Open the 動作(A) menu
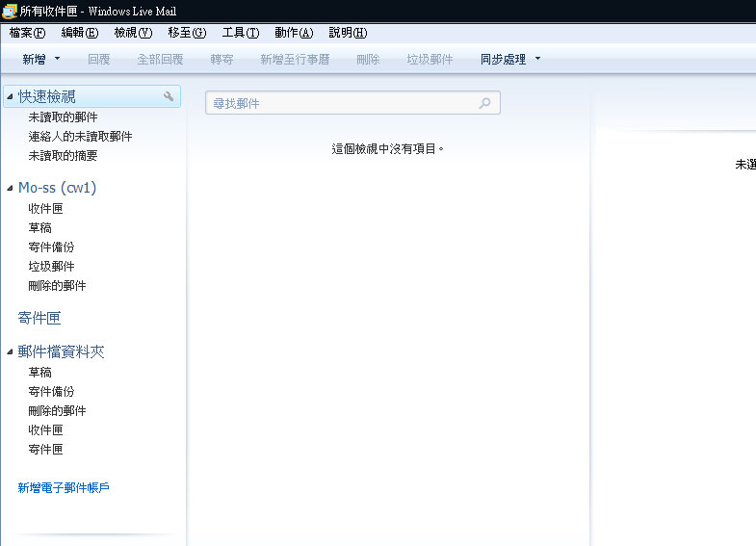This screenshot has width=756, height=546. tap(294, 33)
